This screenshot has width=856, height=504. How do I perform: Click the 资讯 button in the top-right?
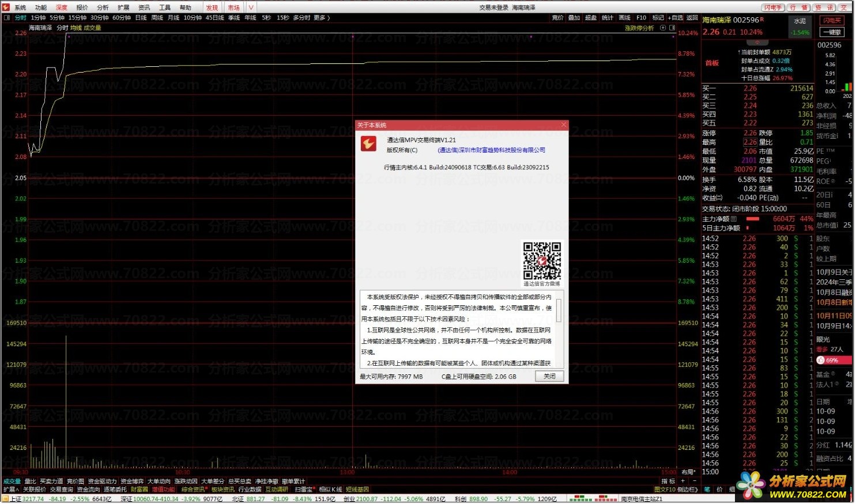tap(824, 7)
